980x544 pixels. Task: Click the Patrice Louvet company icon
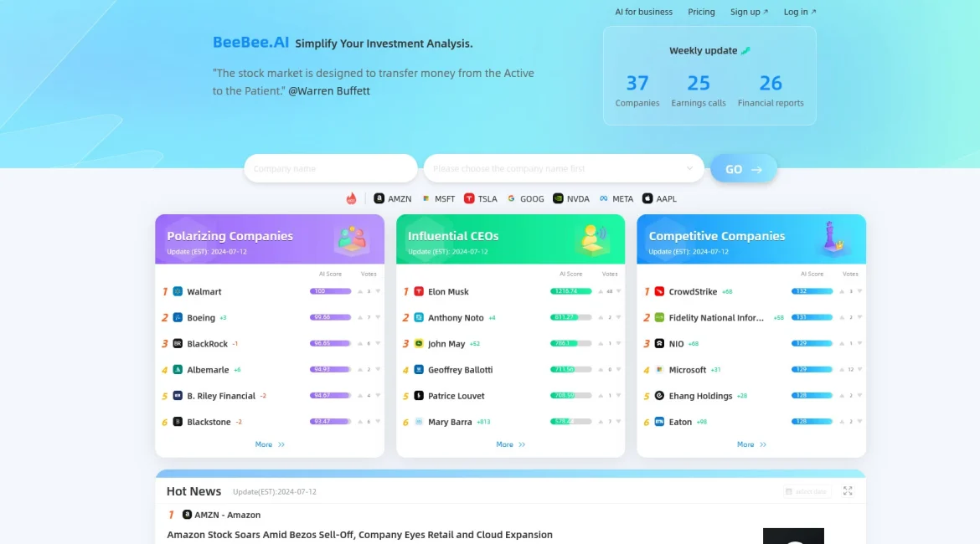419,396
